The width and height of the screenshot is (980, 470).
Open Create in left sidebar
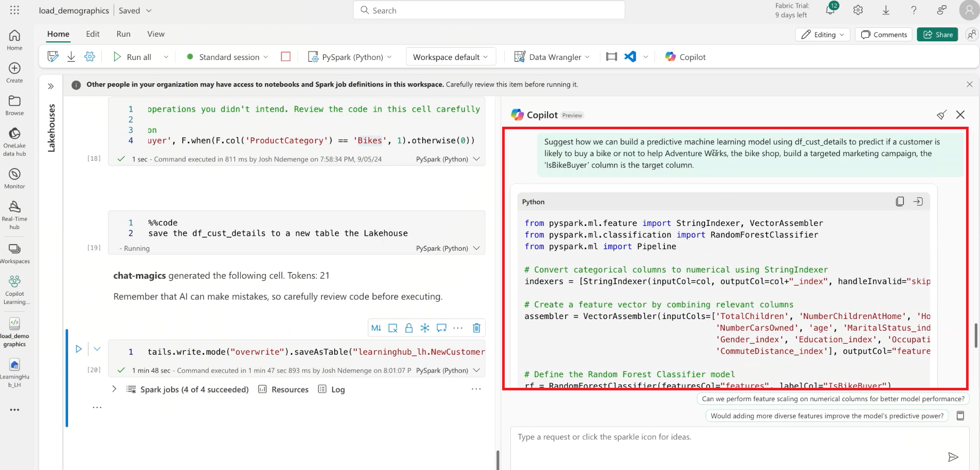14,72
